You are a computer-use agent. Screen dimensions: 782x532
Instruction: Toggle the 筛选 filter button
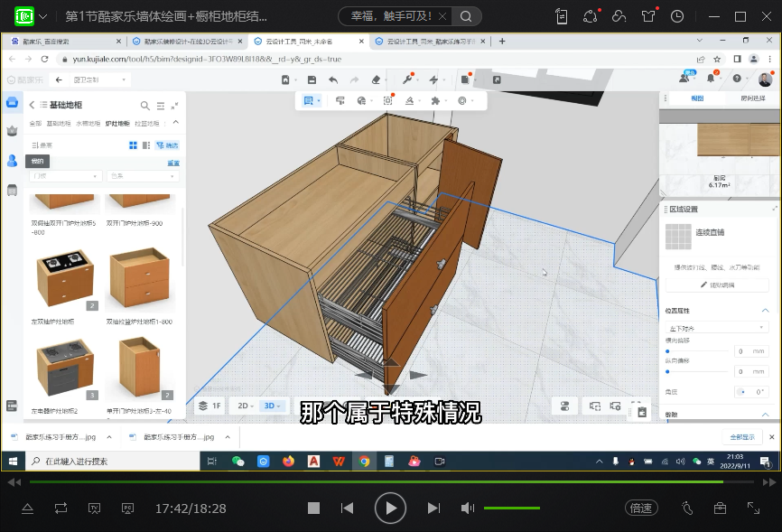[x=167, y=145]
